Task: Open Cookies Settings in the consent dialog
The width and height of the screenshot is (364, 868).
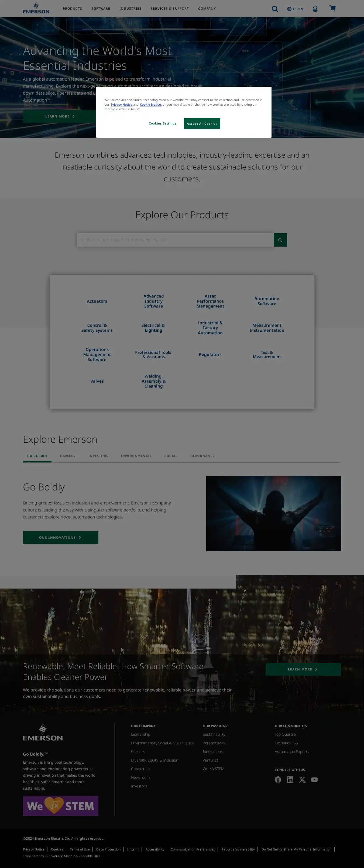Action: click(x=162, y=124)
